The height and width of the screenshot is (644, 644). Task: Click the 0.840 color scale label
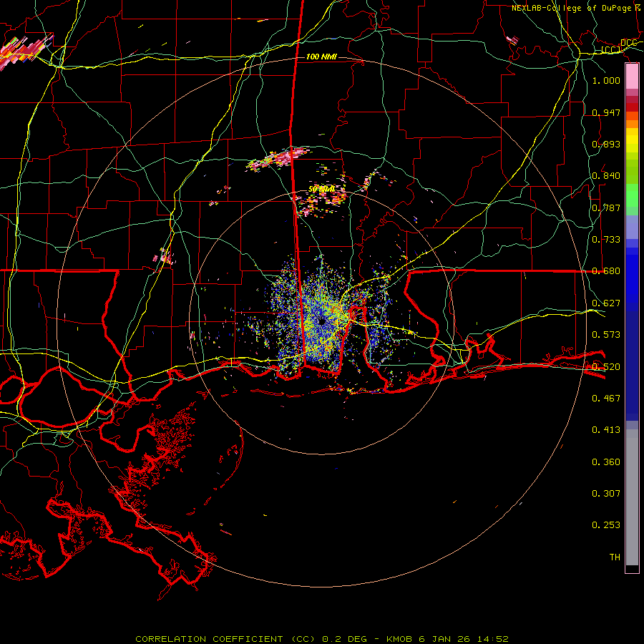point(606,176)
